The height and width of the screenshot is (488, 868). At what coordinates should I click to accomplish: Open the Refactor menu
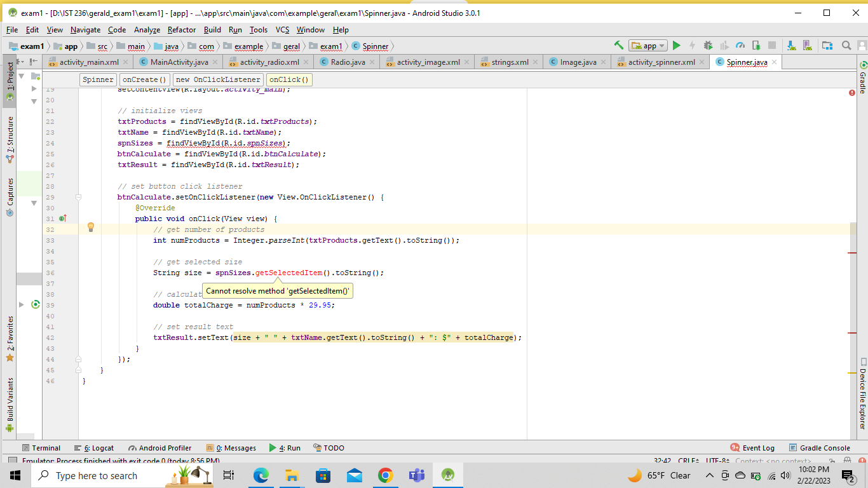(180, 29)
